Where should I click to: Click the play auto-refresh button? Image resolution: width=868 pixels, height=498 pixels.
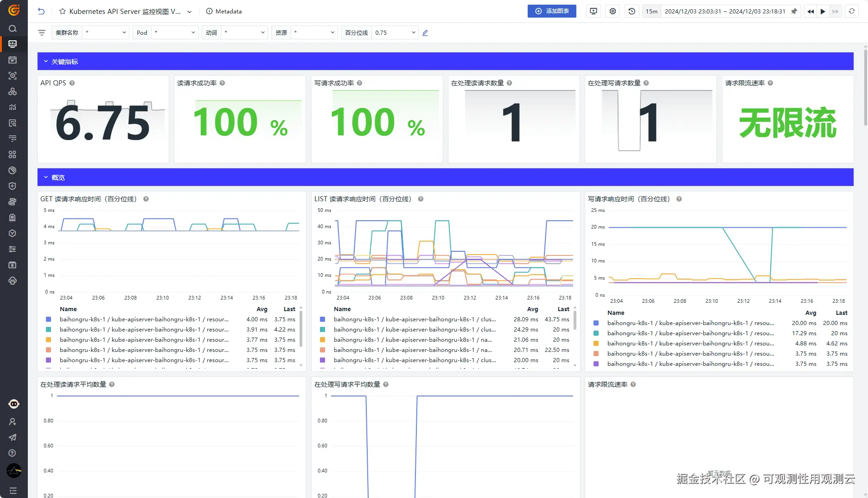click(x=823, y=11)
